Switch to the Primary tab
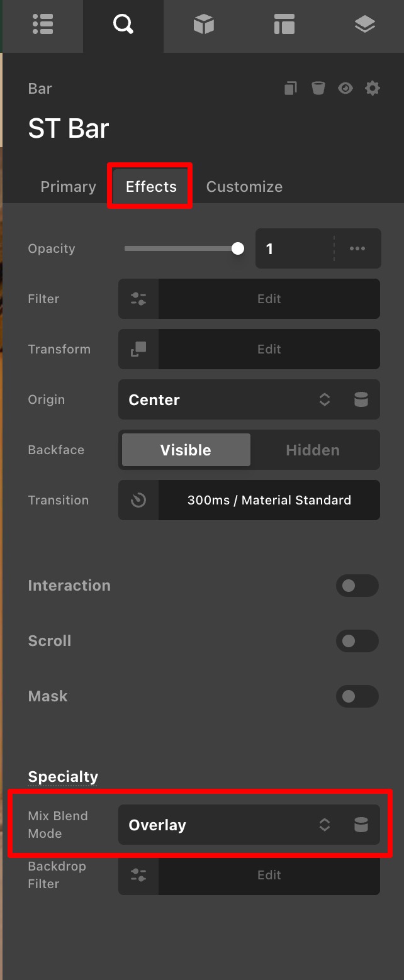The width and height of the screenshot is (404, 980). [68, 187]
